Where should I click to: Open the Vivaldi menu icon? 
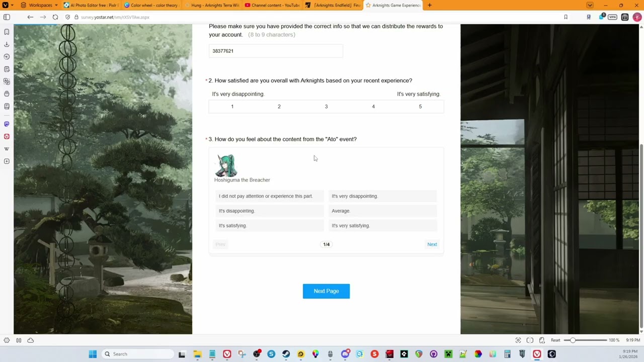pyautogui.click(x=5, y=5)
